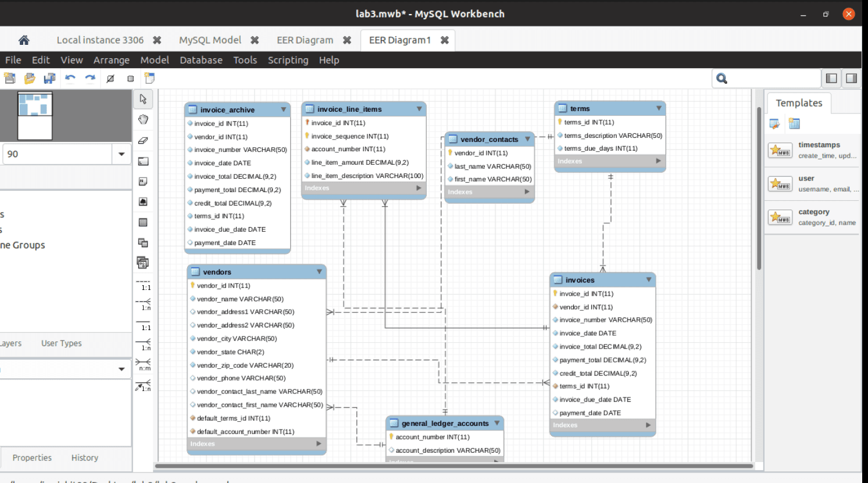The height and width of the screenshot is (483, 868).
Task: Collapse the terms table
Action: tap(659, 108)
